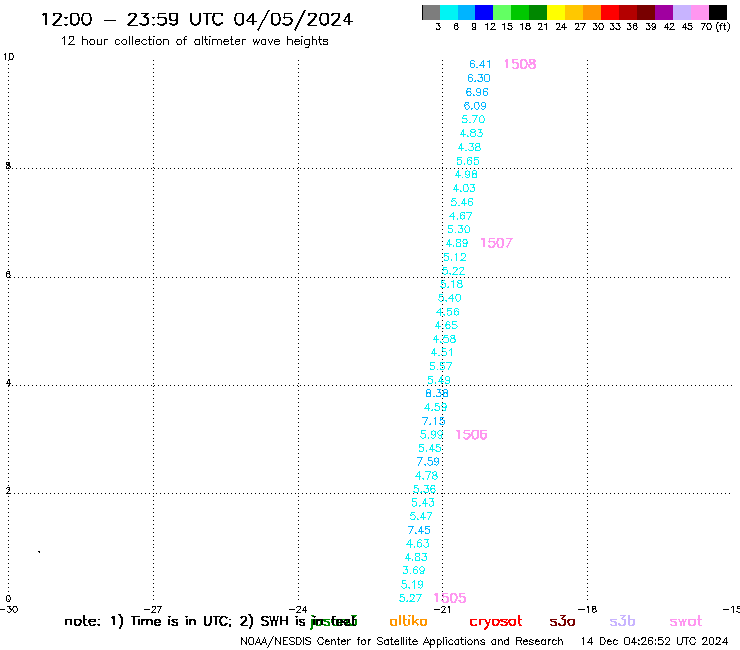The height and width of the screenshot is (650, 740).
Task: Click the pink pass number 1505
Action: click(450, 598)
